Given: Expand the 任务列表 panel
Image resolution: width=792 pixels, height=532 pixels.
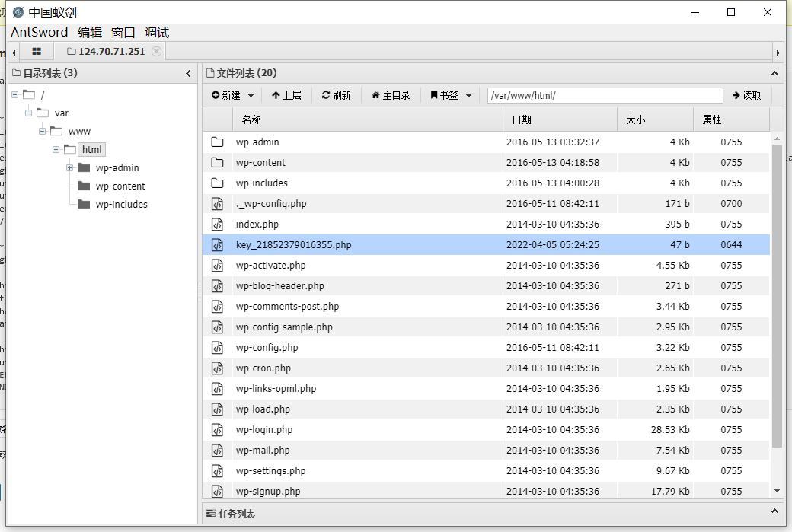Looking at the screenshot, I should click(774, 511).
